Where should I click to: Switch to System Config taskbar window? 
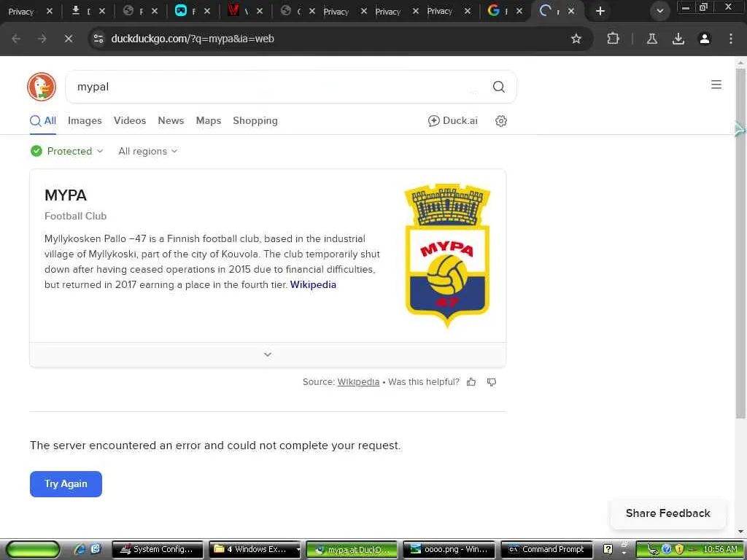pyautogui.click(x=158, y=549)
